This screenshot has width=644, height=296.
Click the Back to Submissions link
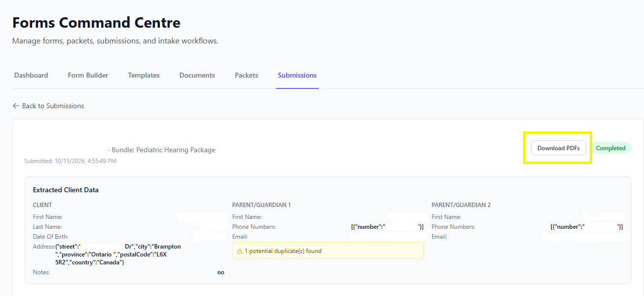[48, 106]
